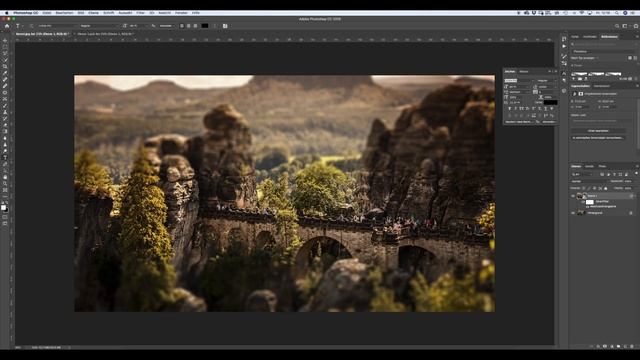Toggle filter for type layers
640x360 pixels.
tap(614, 174)
